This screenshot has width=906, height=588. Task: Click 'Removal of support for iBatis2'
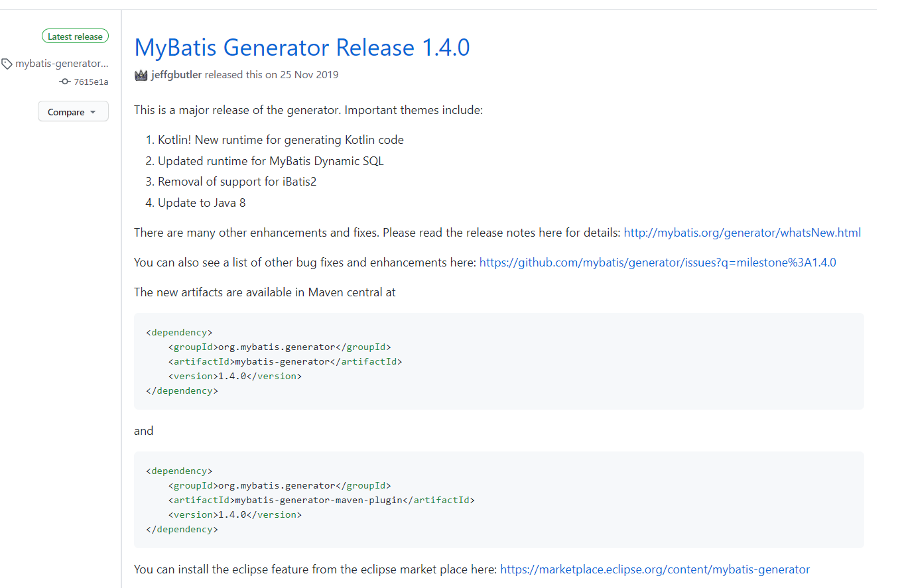point(237,182)
